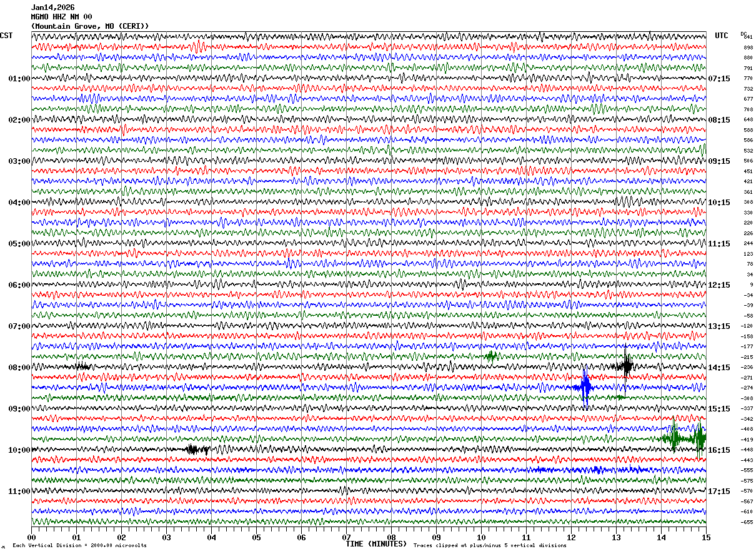Select the 03:00 CST row label
Screen dimensions: 756x554
(x=19, y=161)
